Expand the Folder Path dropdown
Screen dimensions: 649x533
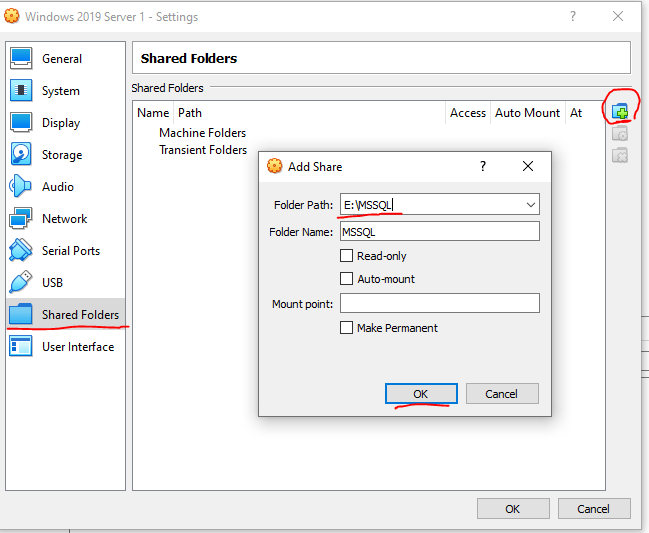pos(529,205)
